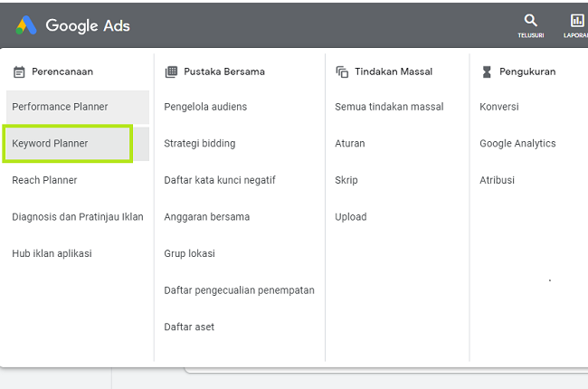
Task: Select Keyword Planner from the menu
Action: point(50,144)
